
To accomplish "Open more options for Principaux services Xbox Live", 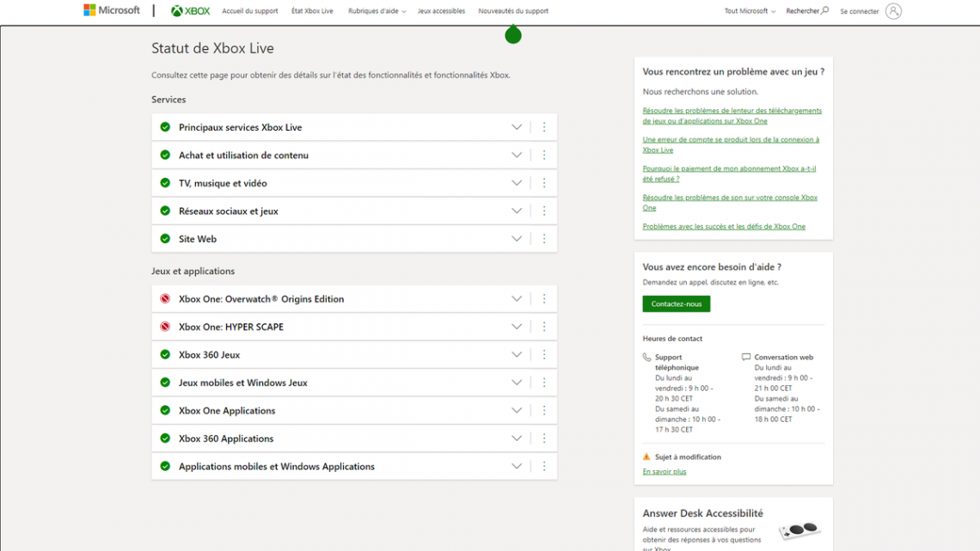I will click(x=544, y=127).
